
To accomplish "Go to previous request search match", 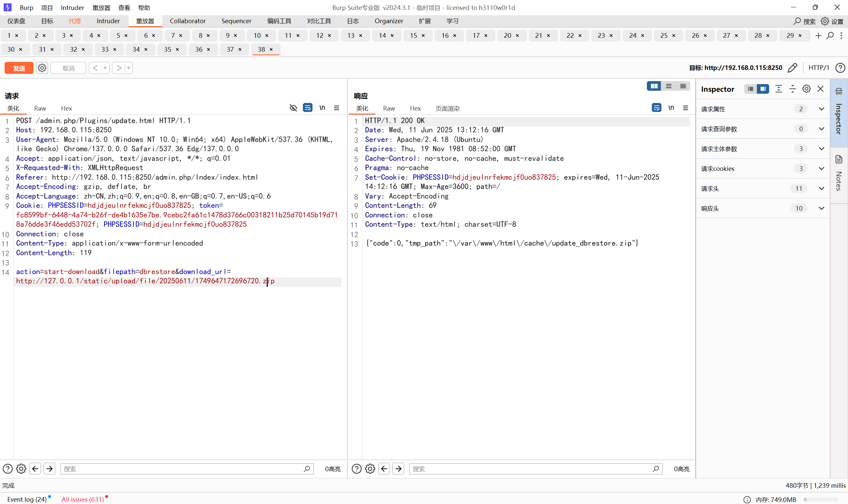I will [35, 469].
